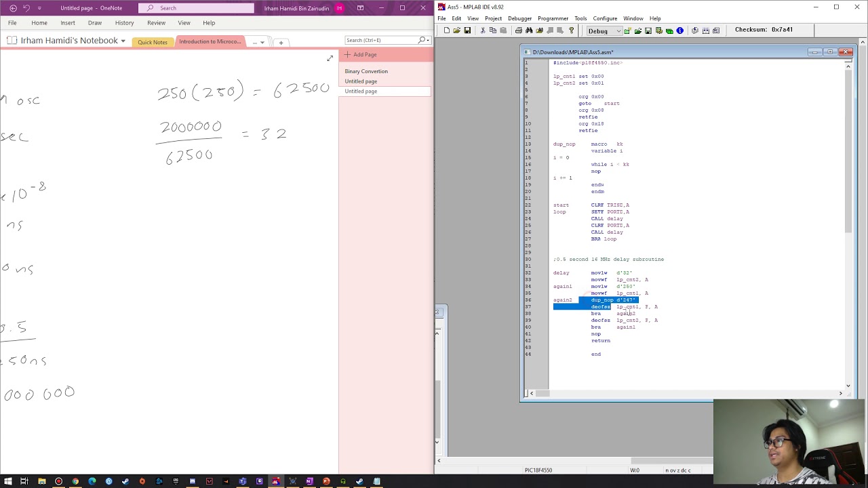Open the MPLAB Window menu

[x=633, y=18]
